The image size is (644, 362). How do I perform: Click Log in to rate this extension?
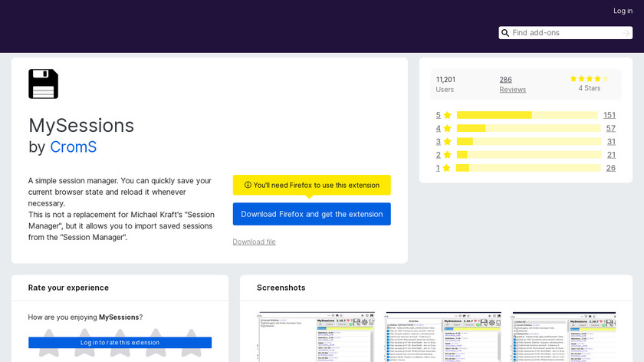tap(120, 342)
